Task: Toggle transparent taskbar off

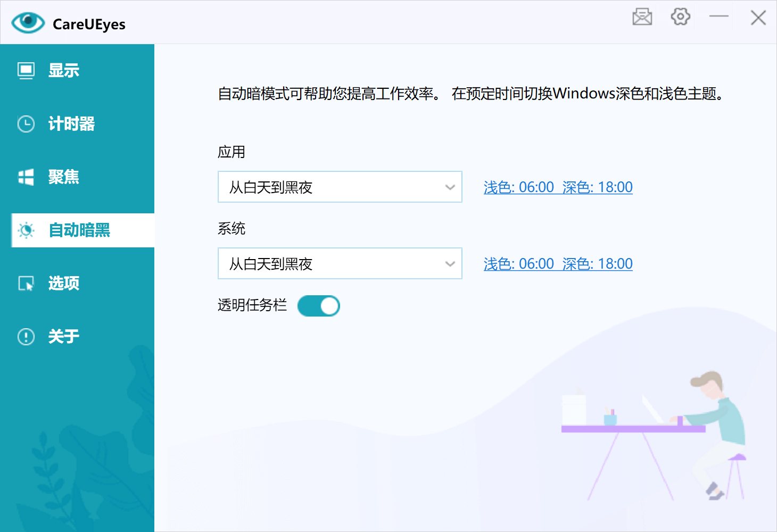Action: pyautogui.click(x=318, y=306)
